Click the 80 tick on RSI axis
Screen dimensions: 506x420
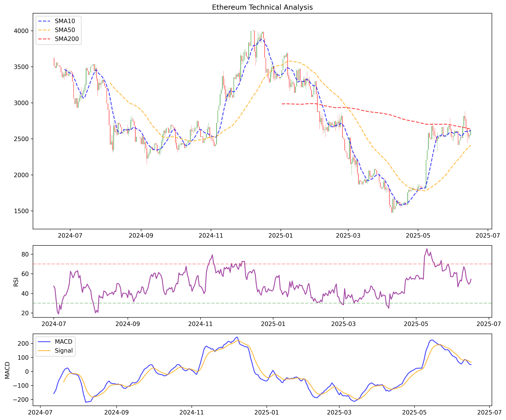coord(25,254)
